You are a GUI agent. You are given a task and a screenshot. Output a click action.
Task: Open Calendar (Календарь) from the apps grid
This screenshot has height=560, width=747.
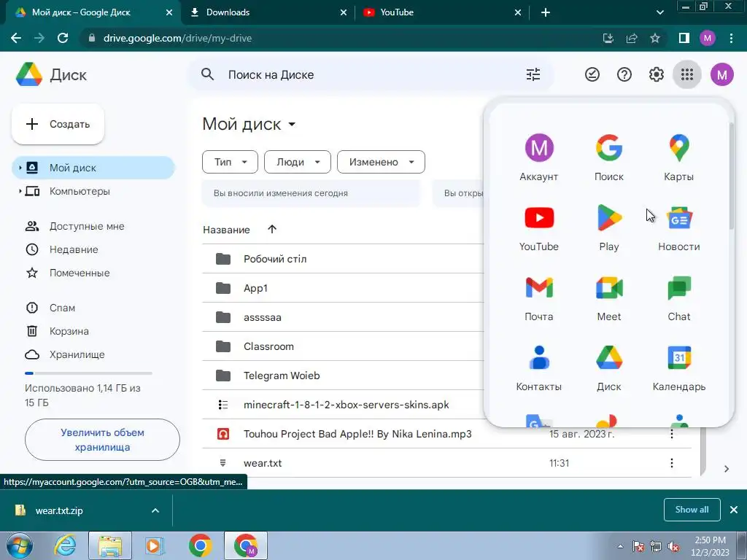point(679,367)
